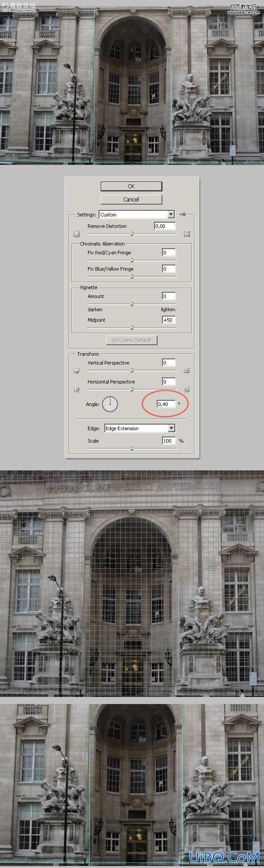Click the Vignette Amount value field
Viewport: 264px width, 868px height.
click(x=169, y=296)
